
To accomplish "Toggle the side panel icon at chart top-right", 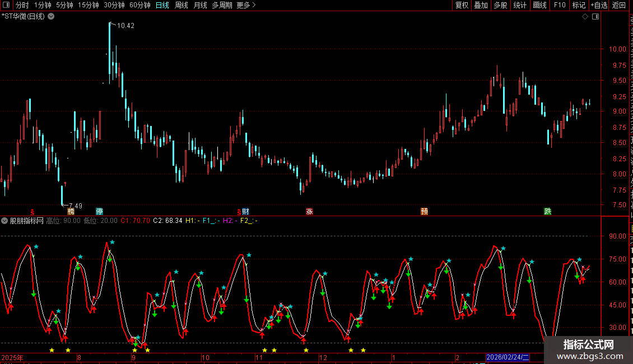I will (x=595, y=17).
